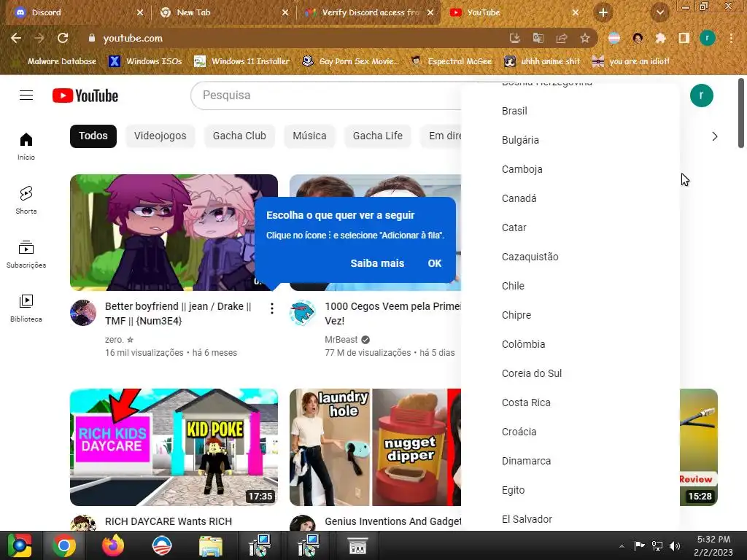
Task: Click the translate page icon
Action: (x=538, y=38)
